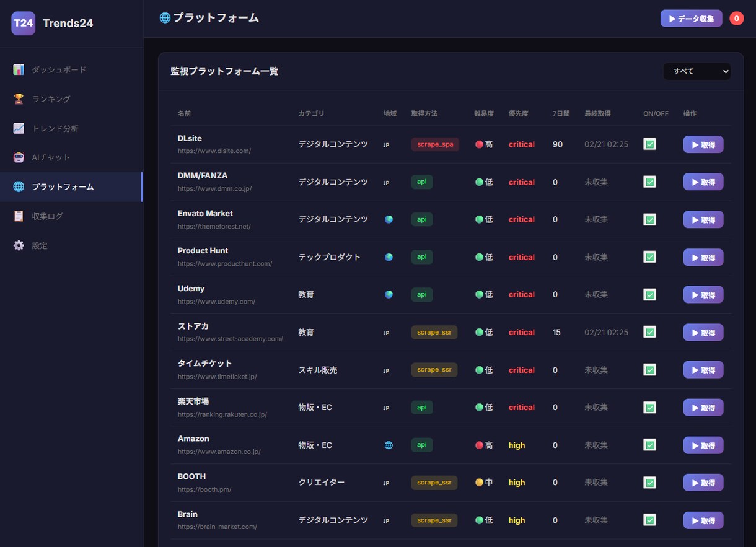
Task: Run 取得 for 楽天市場
Action: point(703,408)
